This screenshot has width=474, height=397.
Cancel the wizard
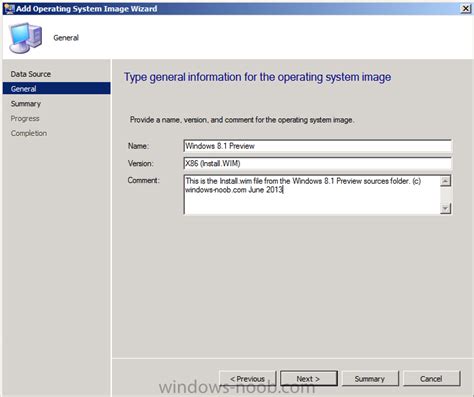pos(431,379)
